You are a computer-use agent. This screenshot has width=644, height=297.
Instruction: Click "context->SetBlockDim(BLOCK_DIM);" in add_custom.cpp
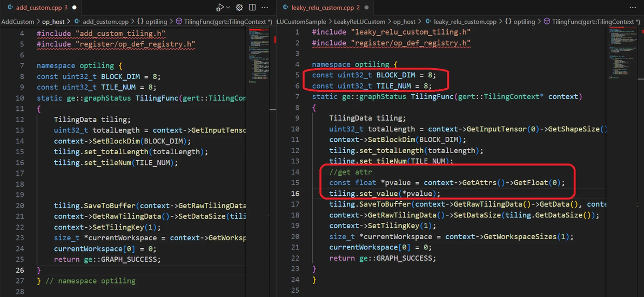(123, 141)
